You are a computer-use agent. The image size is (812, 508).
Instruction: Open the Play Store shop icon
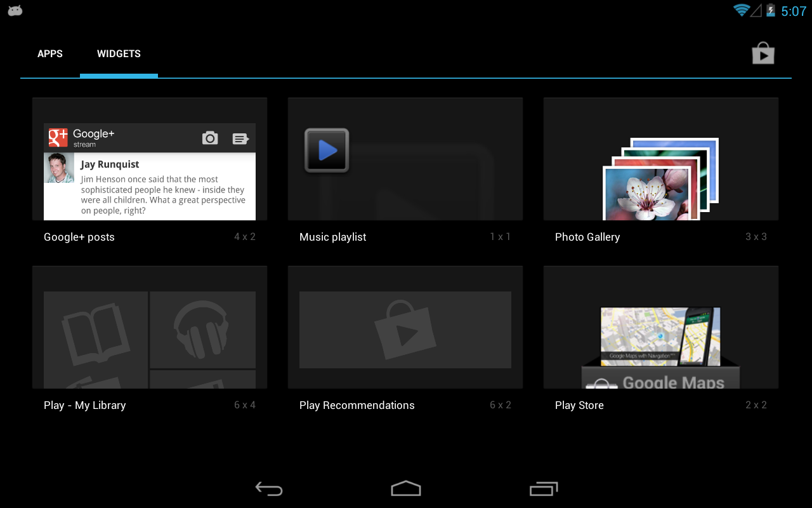[x=763, y=53]
